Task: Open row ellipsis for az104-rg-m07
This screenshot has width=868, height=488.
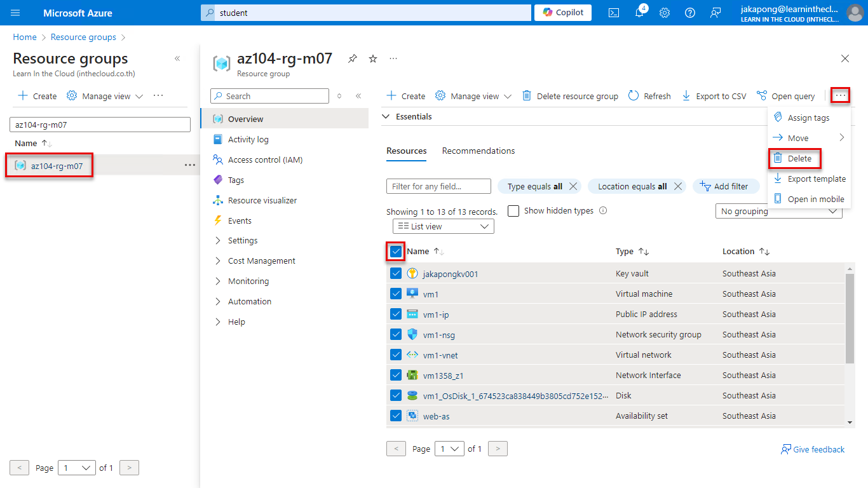Action: (190, 165)
